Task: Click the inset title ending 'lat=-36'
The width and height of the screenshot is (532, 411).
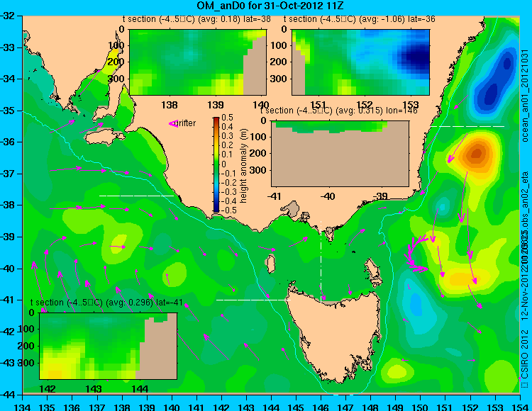Action: [360, 19]
